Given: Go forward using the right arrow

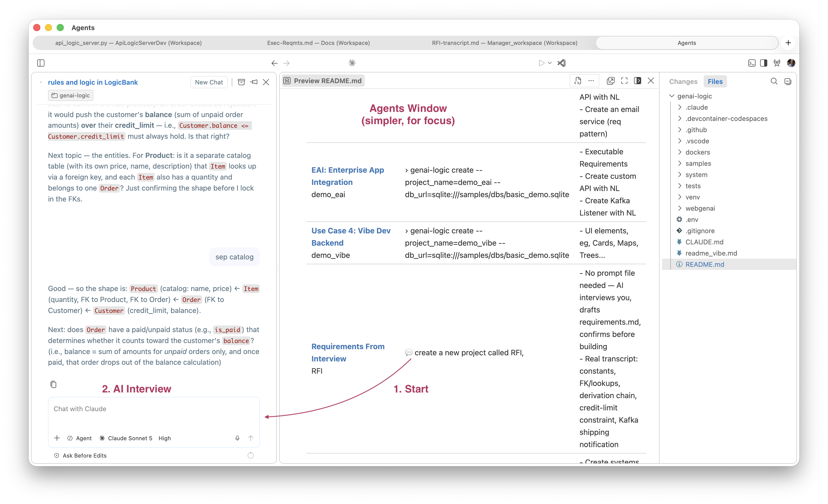Looking at the screenshot, I should pos(287,63).
